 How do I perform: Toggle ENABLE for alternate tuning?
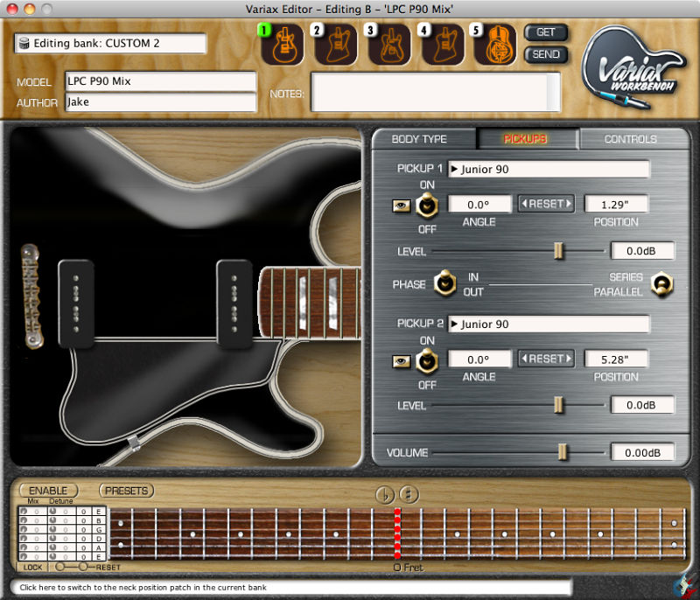coord(48,491)
